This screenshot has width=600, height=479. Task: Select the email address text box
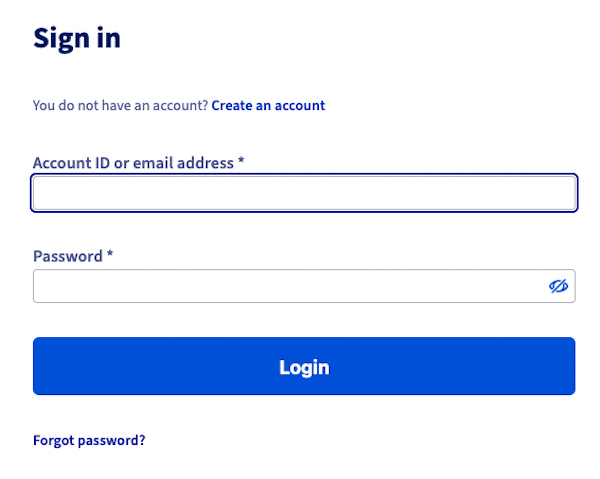coord(304,193)
